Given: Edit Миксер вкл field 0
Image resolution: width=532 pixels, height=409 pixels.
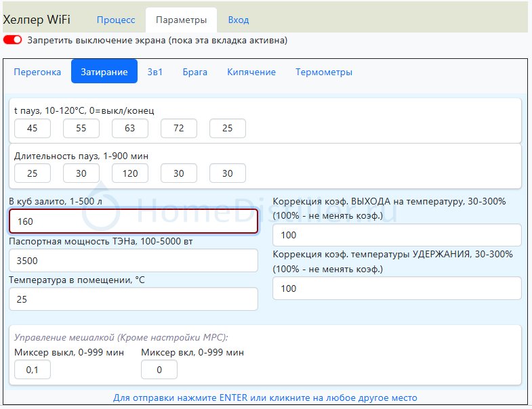Looking at the screenshot, I should (x=159, y=370).
